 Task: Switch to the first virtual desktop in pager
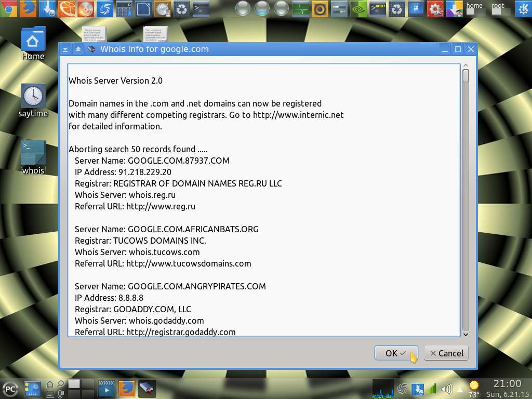(x=74, y=384)
